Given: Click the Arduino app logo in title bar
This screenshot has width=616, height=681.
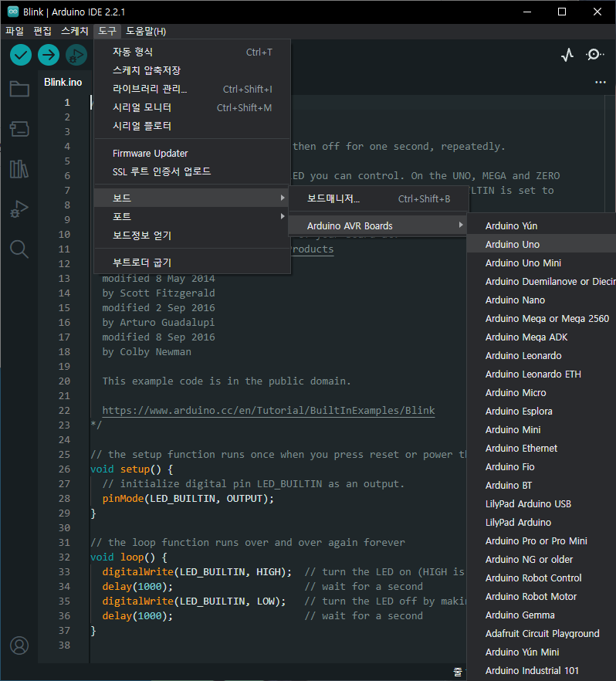Looking at the screenshot, I should pos(13,12).
